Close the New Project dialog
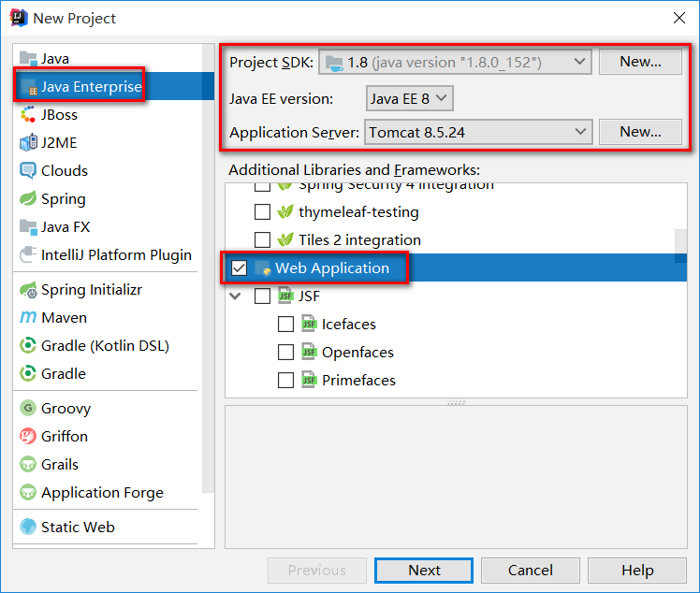 679,18
